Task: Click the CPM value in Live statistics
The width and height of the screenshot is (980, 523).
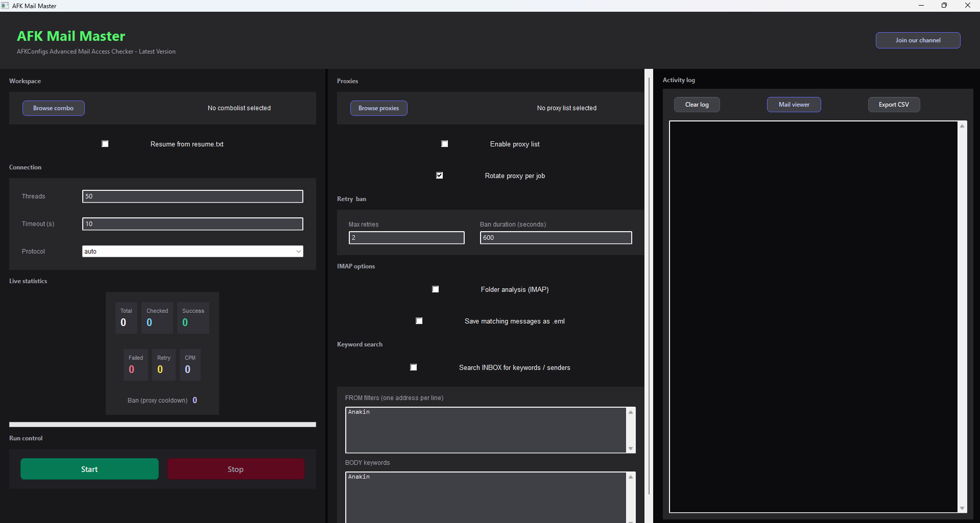Action: pos(188,369)
